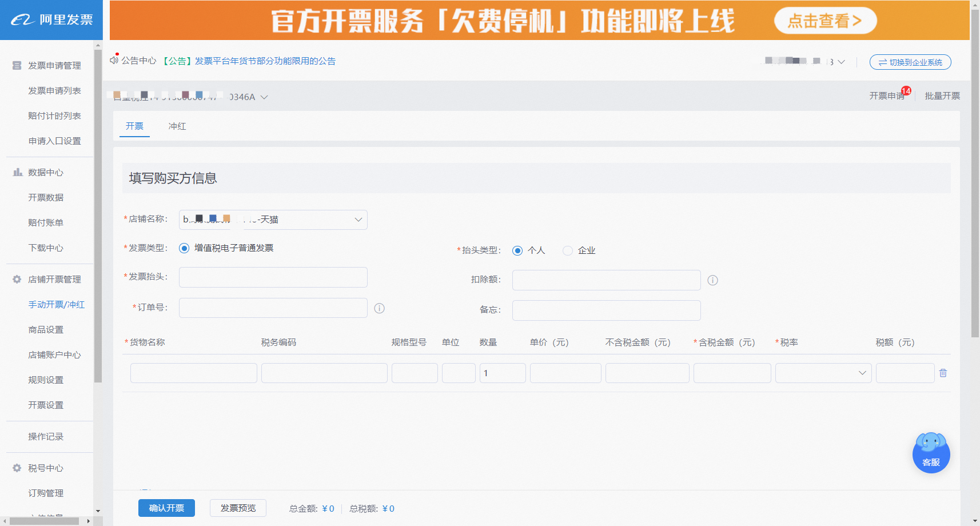Focus the 备忘 input field

[606, 310]
